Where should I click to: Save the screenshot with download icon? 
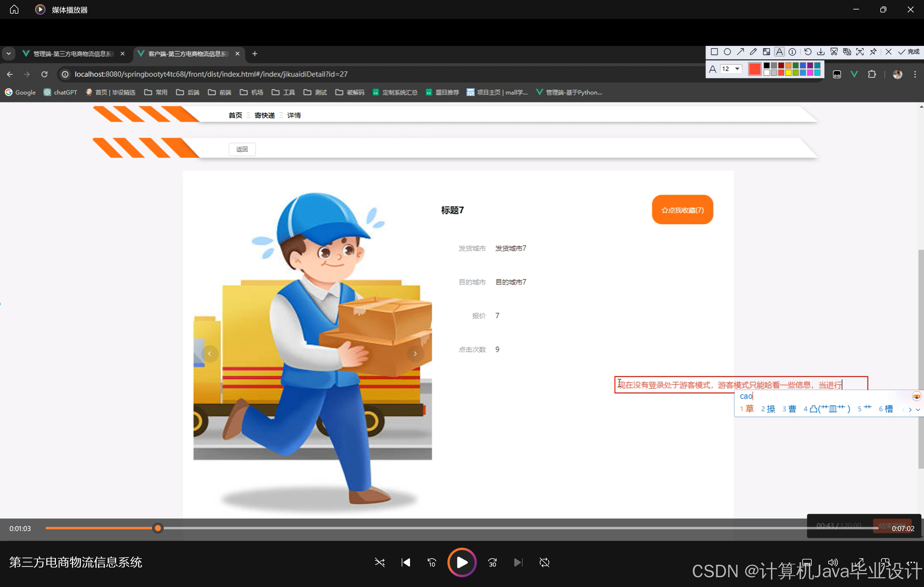coord(821,52)
